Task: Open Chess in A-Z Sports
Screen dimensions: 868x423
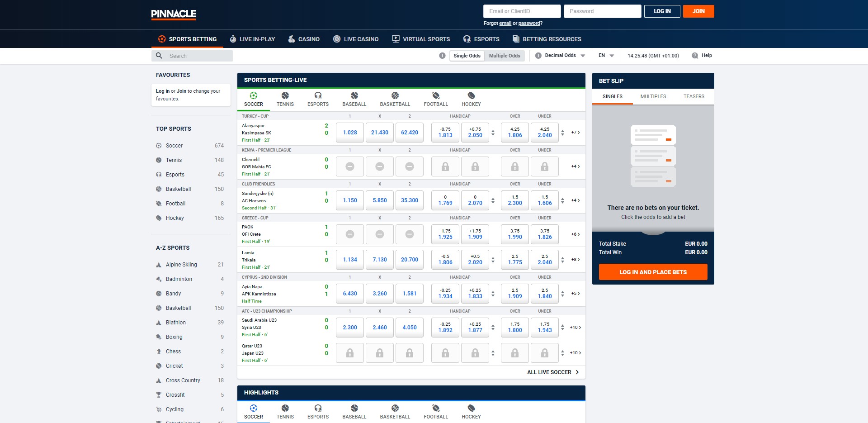Action: click(x=190, y=352)
